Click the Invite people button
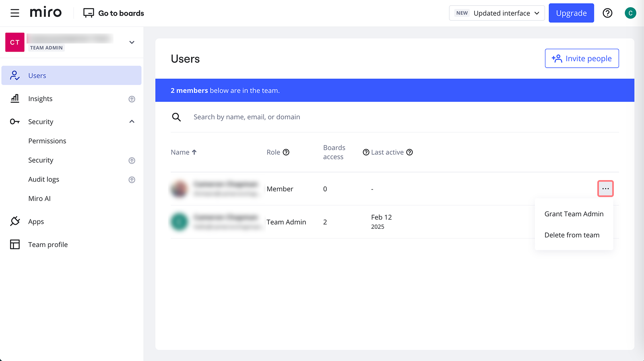 click(582, 59)
